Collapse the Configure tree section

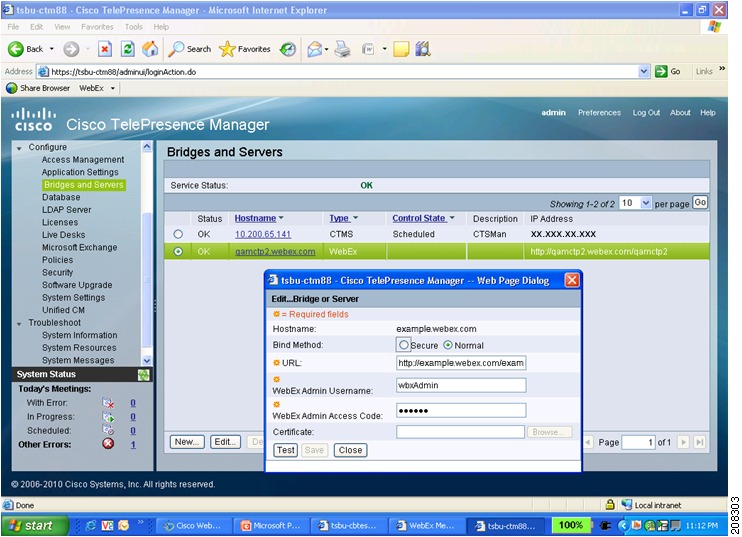[x=19, y=148]
